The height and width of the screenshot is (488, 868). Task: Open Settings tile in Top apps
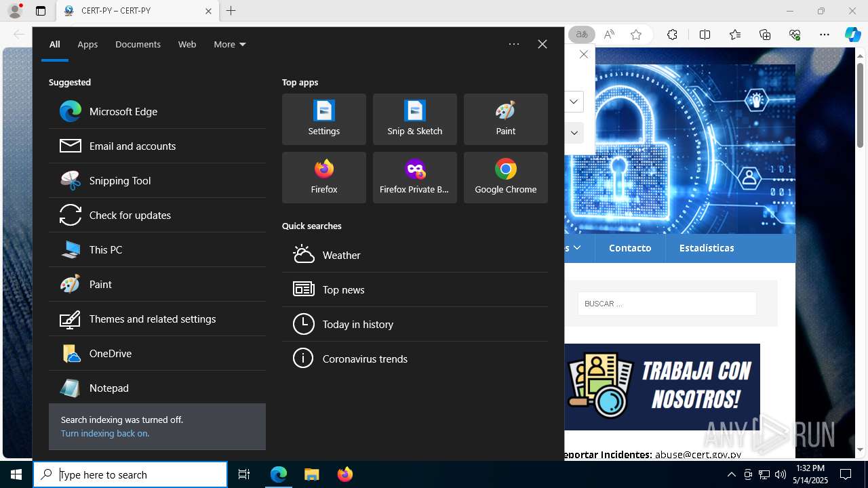pos(324,119)
